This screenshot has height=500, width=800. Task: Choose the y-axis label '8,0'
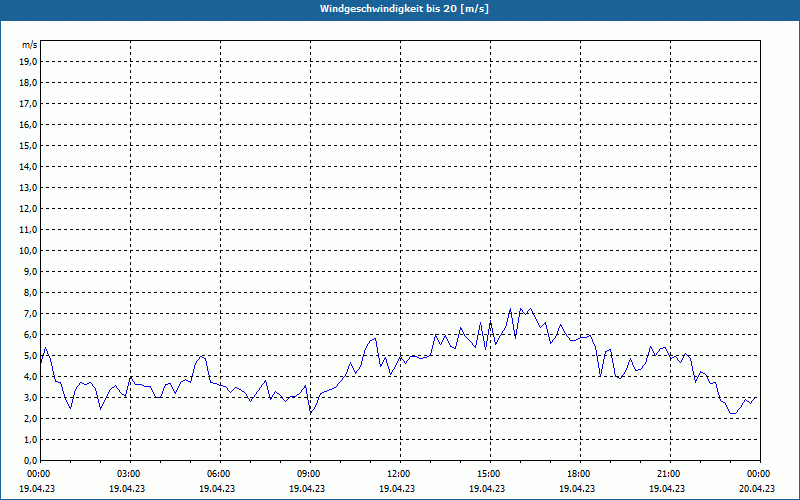point(30,292)
